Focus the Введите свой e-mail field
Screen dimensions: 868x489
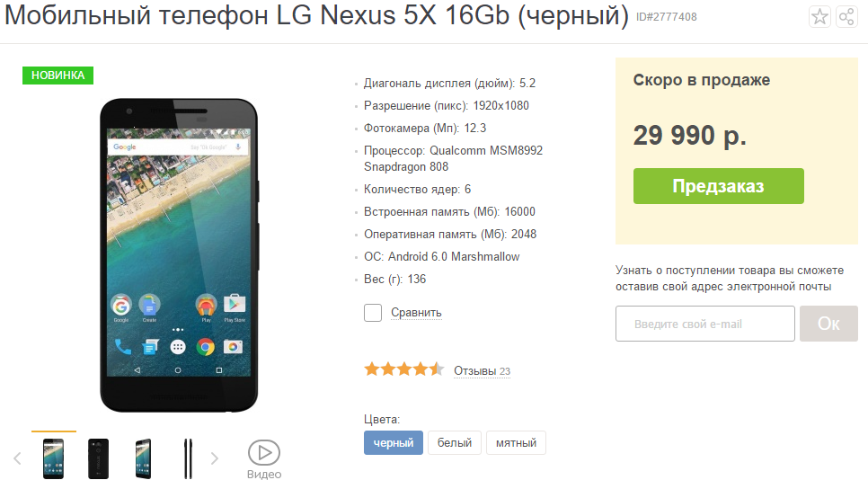point(705,324)
